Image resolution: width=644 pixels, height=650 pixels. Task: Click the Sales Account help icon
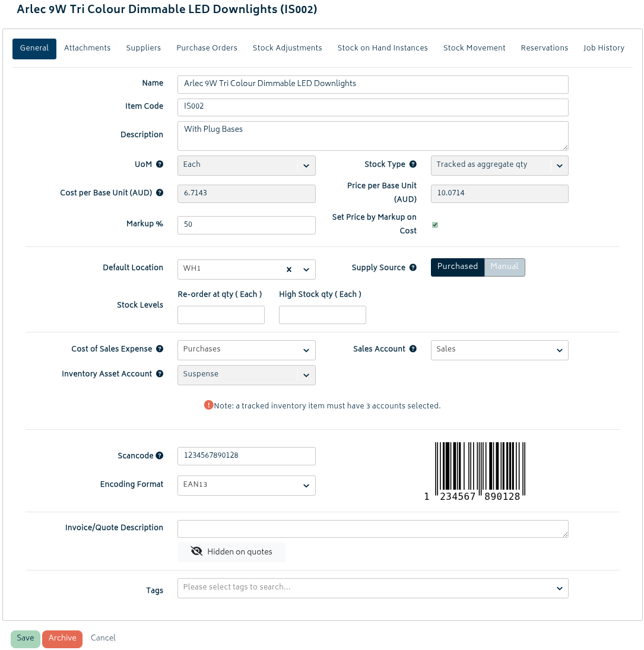click(x=413, y=349)
